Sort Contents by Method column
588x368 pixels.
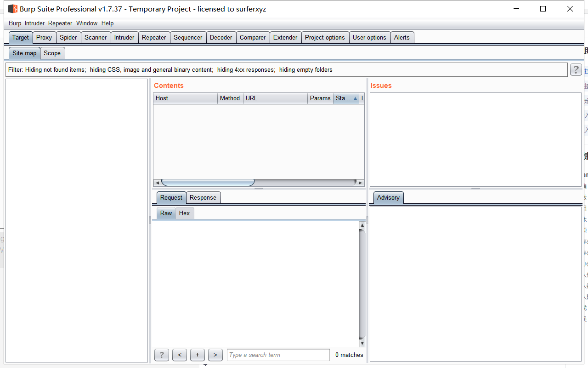pos(230,98)
